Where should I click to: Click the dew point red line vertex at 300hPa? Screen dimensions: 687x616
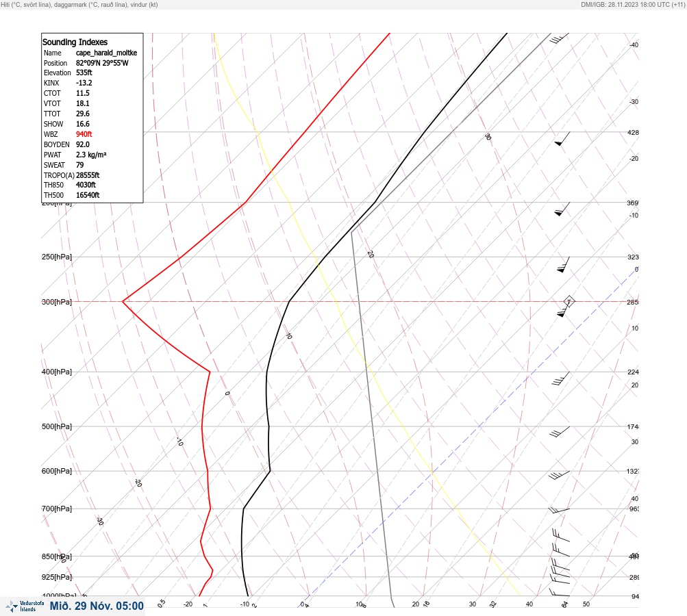pos(123,301)
